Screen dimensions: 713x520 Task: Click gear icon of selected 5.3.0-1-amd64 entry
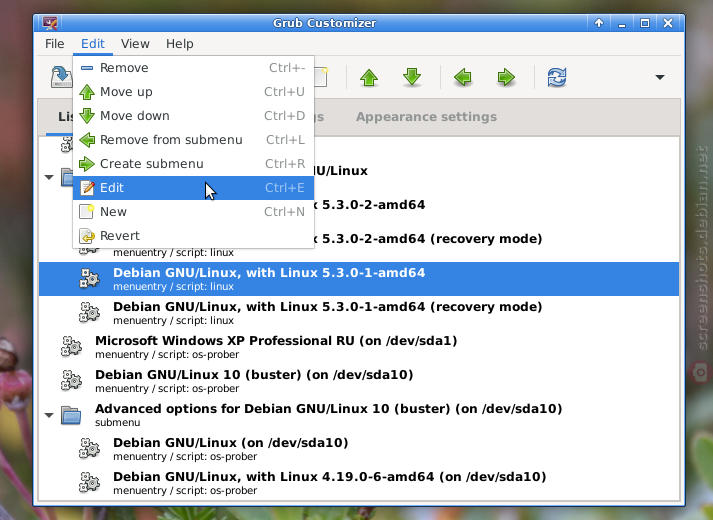click(89, 279)
